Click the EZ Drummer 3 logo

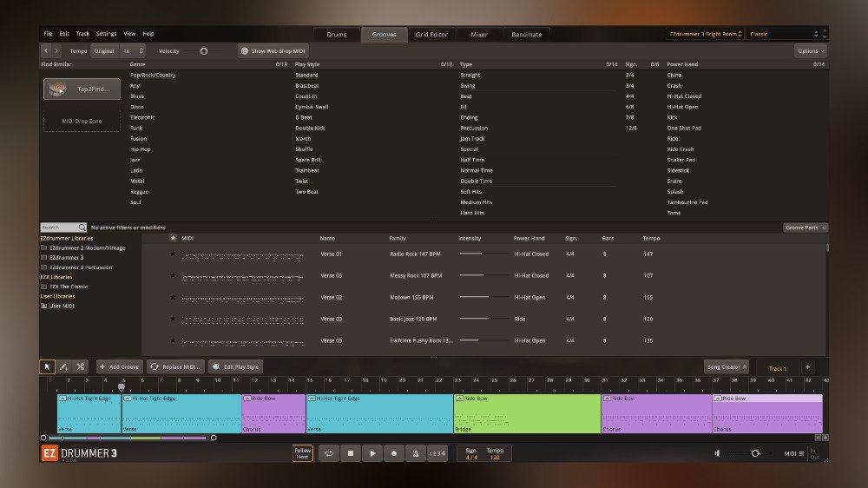click(x=79, y=453)
